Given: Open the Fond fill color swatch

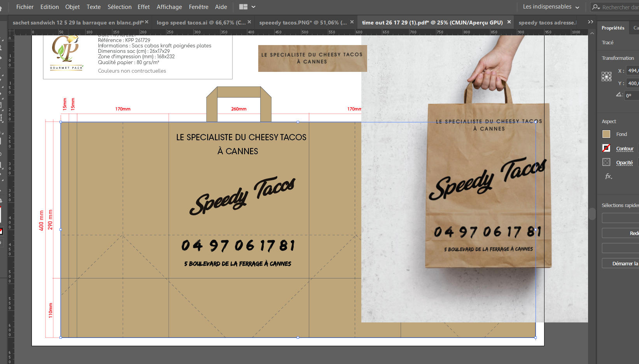Looking at the screenshot, I should (606, 134).
